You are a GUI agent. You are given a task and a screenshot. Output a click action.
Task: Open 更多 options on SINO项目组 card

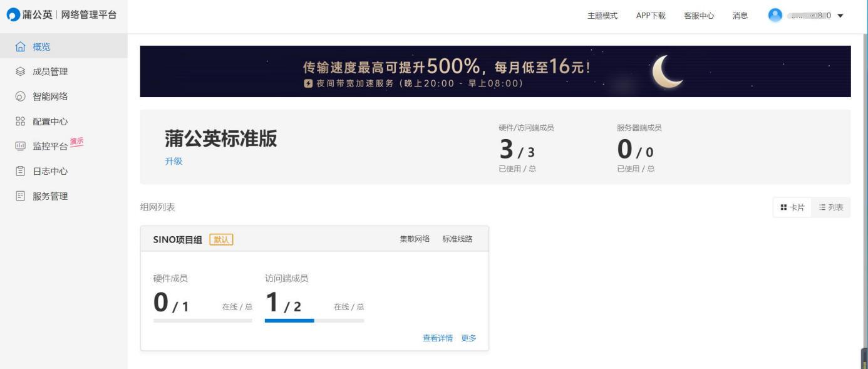click(x=470, y=337)
